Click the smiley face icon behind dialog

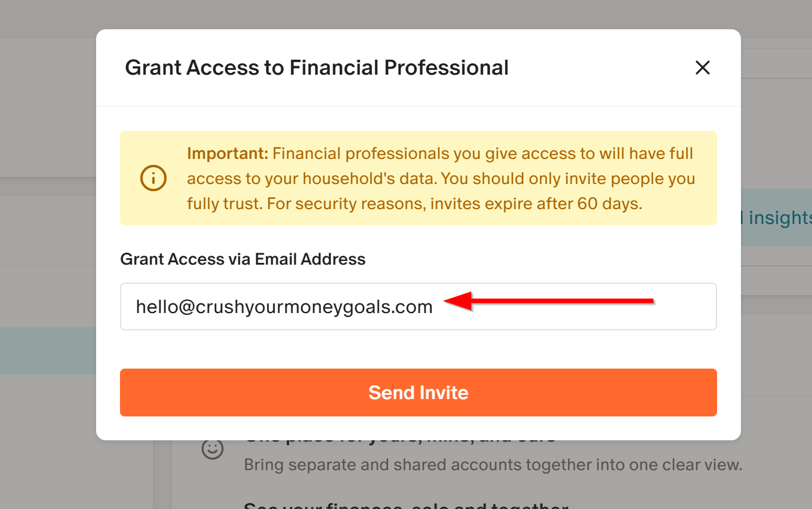(212, 449)
